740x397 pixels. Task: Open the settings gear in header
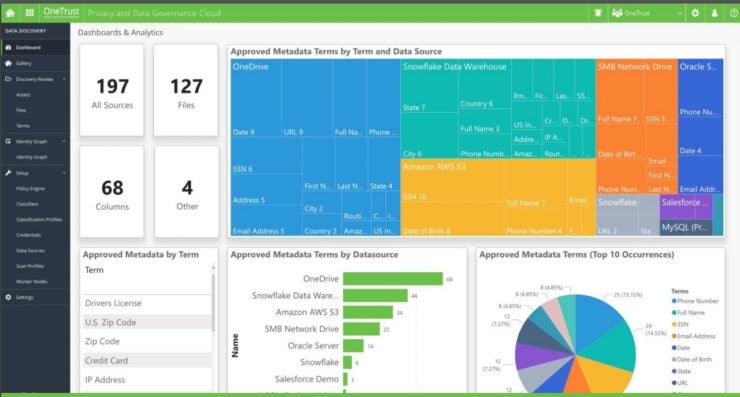tap(695, 13)
